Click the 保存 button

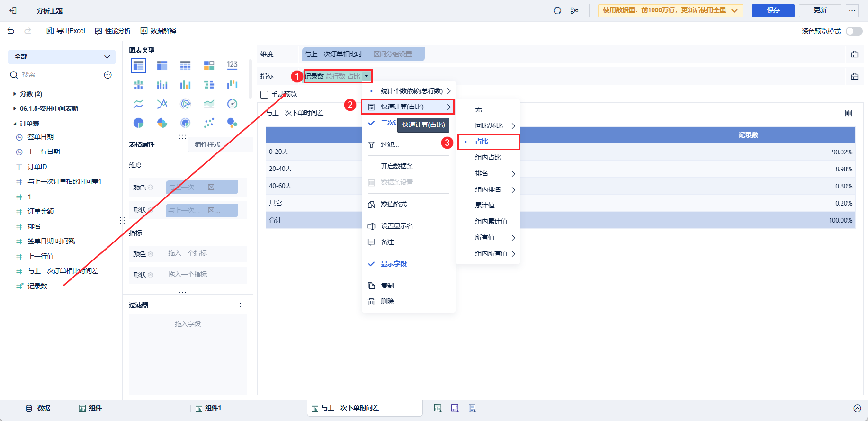[x=773, y=10]
